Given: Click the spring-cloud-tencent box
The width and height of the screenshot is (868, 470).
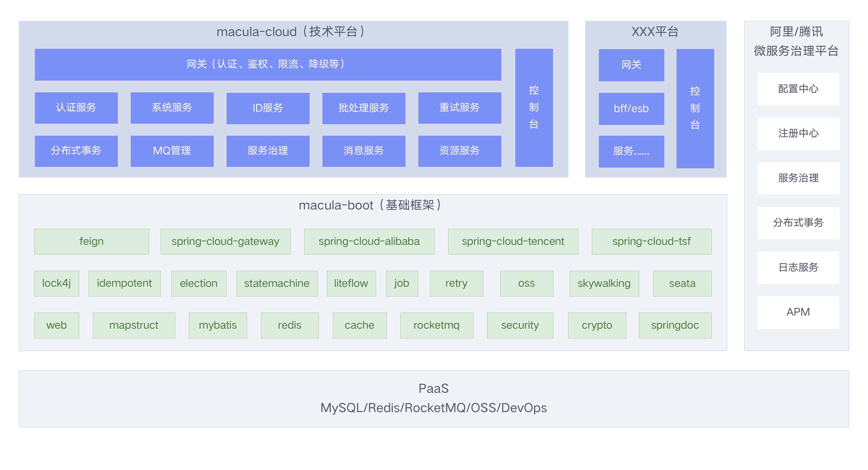Looking at the screenshot, I should tap(513, 242).
